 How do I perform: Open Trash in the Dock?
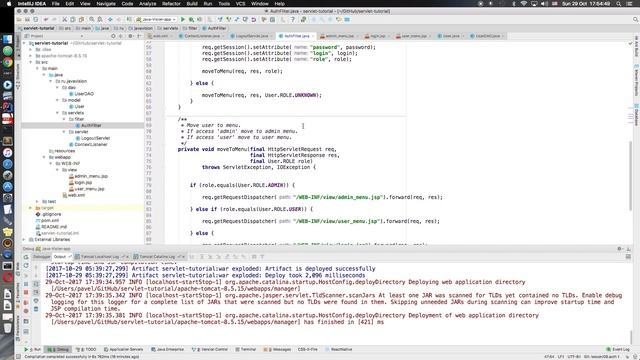7,328
